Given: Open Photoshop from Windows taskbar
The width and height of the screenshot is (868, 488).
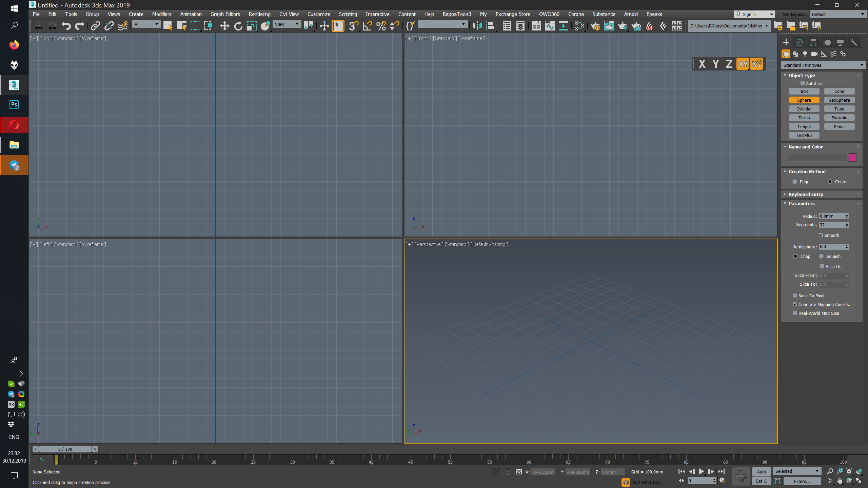Looking at the screenshot, I should tap(14, 105).
